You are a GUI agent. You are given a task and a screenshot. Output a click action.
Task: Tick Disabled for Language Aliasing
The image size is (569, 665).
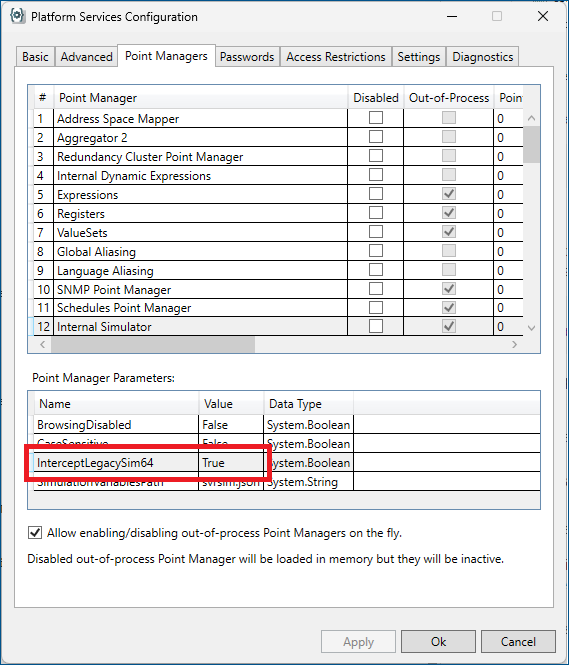tap(376, 270)
